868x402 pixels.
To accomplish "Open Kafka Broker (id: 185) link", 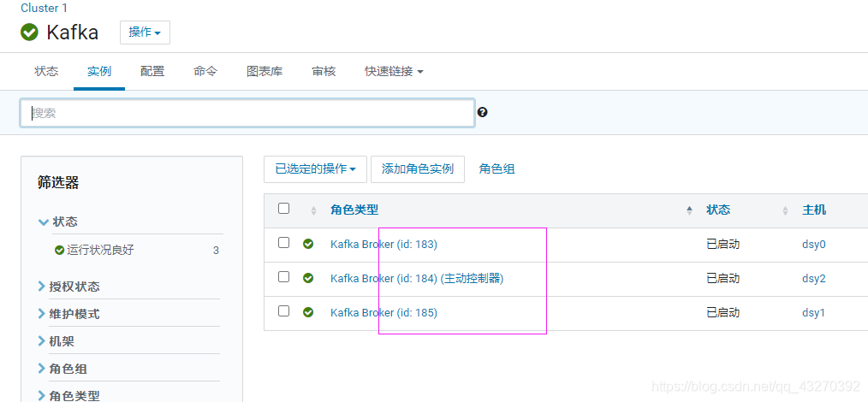I will (383, 312).
